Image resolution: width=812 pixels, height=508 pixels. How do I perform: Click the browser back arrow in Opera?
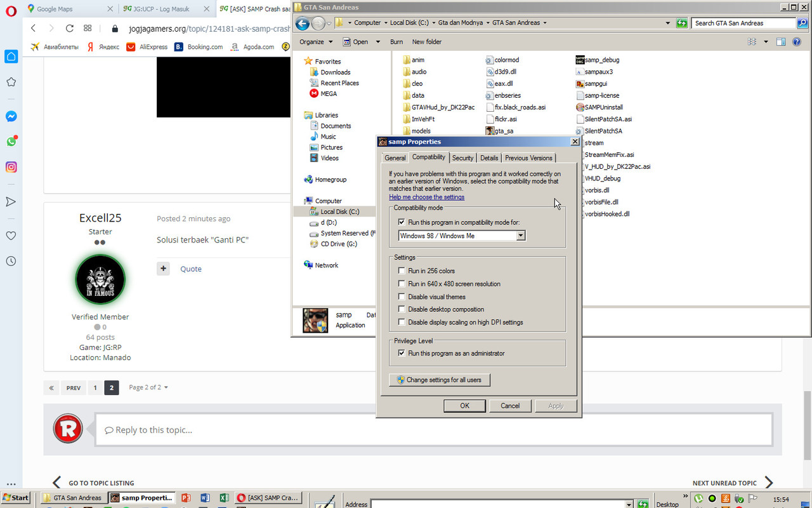tap(33, 29)
